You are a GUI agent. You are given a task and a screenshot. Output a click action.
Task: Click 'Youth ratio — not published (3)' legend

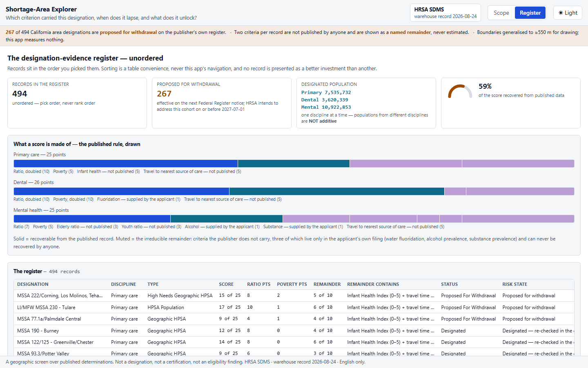(x=151, y=227)
